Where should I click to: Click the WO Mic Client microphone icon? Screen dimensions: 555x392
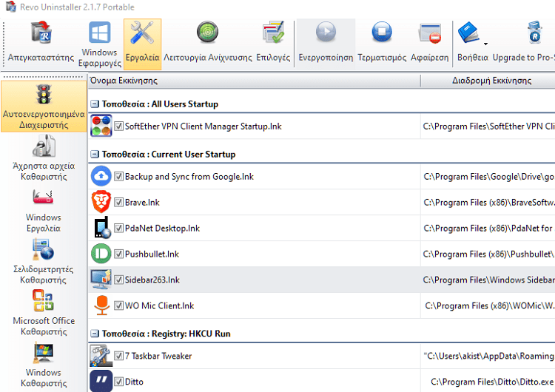[102, 305]
